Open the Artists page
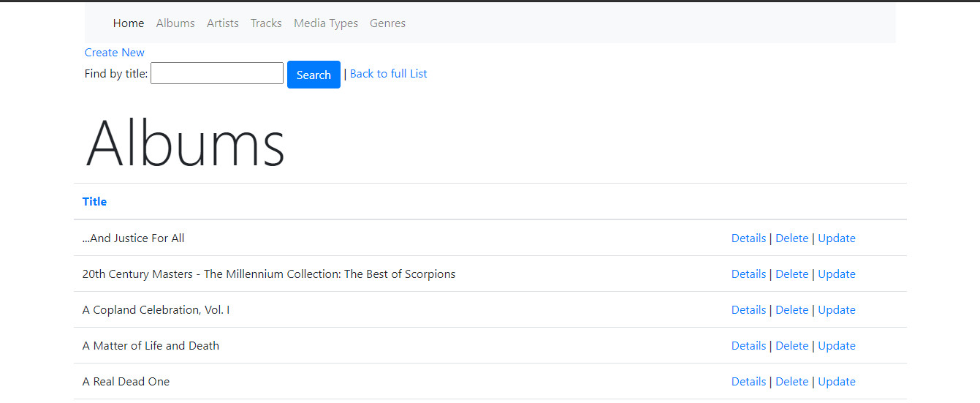Screen dimensions: 980x403 click(x=223, y=23)
